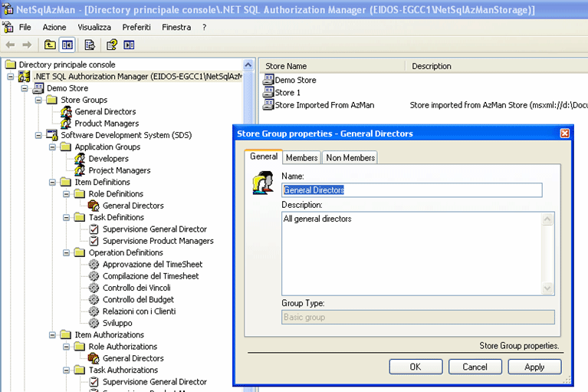Click the Up One Level folder icon

[x=50, y=45]
